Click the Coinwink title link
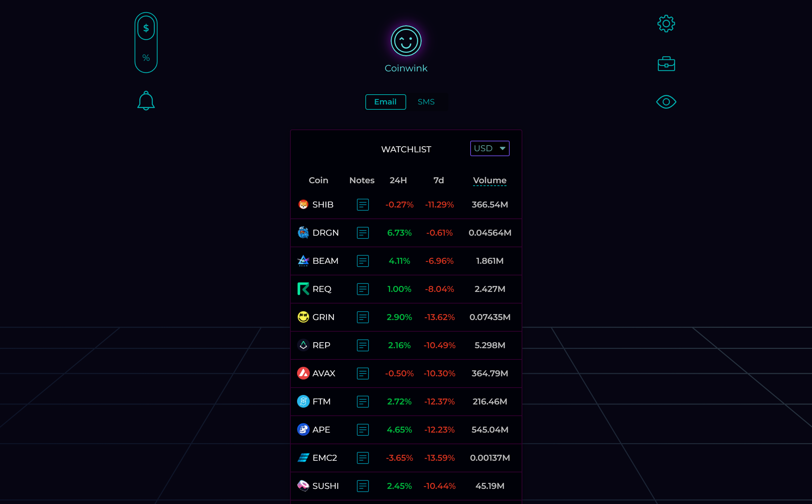Viewport: 812px width, 504px height. tap(406, 68)
